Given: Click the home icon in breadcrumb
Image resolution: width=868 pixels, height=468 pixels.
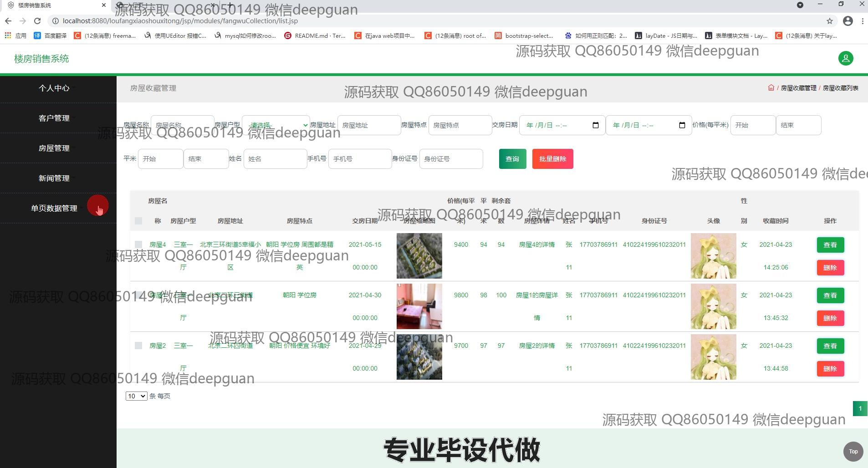Looking at the screenshot, I should click(771, 88).
